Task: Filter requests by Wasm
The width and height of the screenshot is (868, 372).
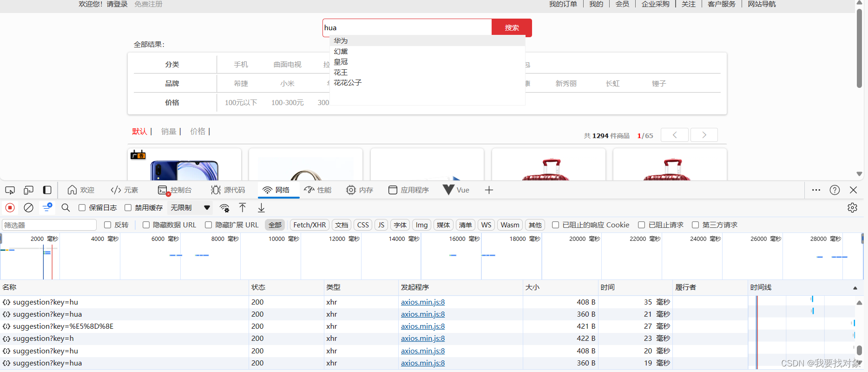Action: click(x=510, y=225)
